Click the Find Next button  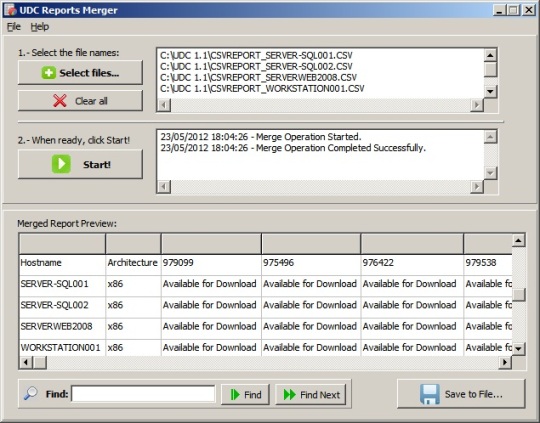click(x=311, y=394)
